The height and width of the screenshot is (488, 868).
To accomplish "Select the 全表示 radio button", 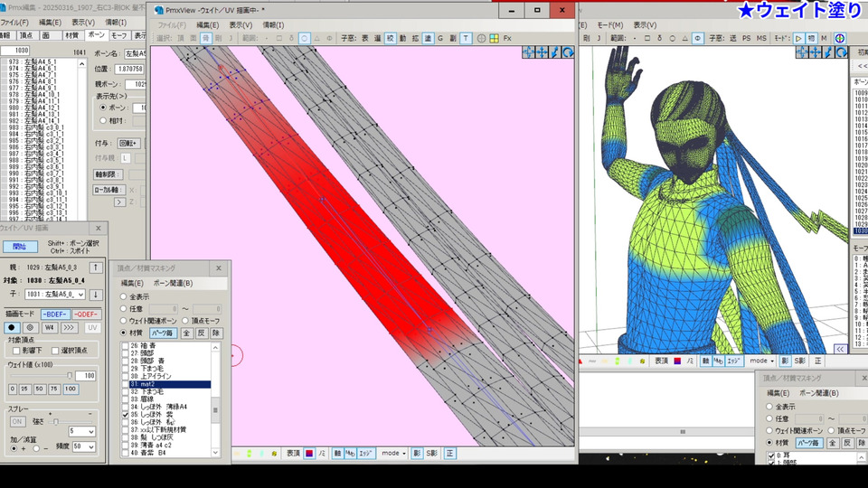I will [x=124, y=296].
